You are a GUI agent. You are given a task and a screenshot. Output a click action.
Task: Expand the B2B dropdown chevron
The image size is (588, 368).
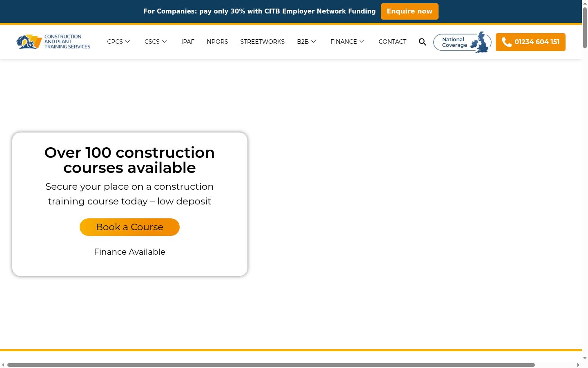[314, 42]
